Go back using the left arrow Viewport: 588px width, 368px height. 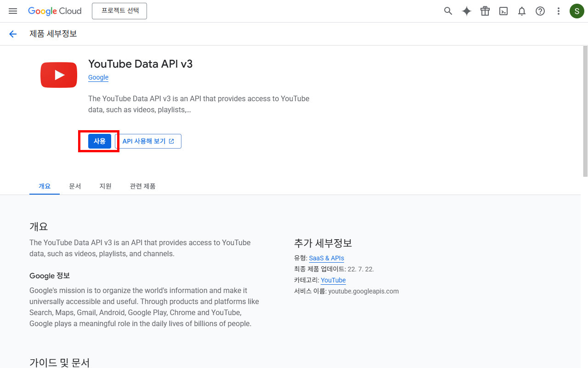[x=13, y=34]
